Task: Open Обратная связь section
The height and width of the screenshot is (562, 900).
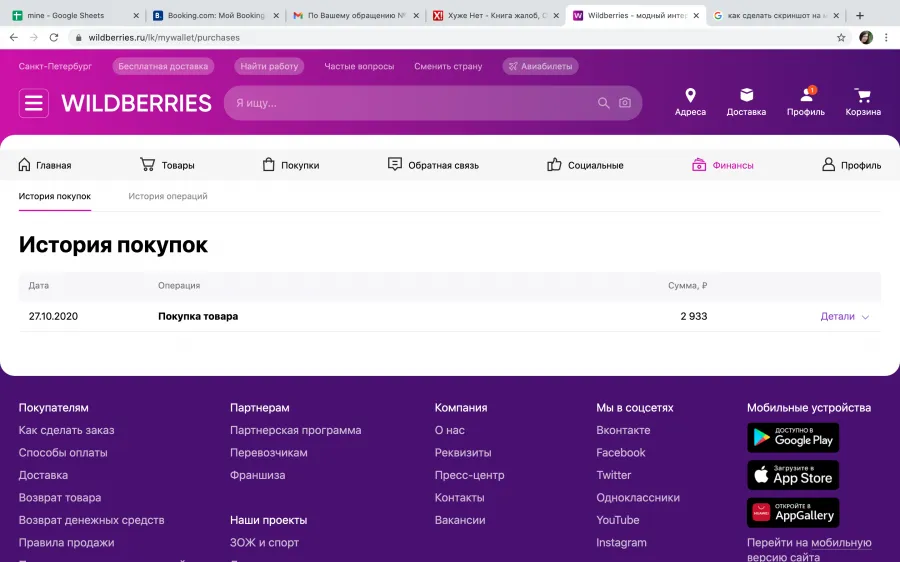Action: (433, 165)
